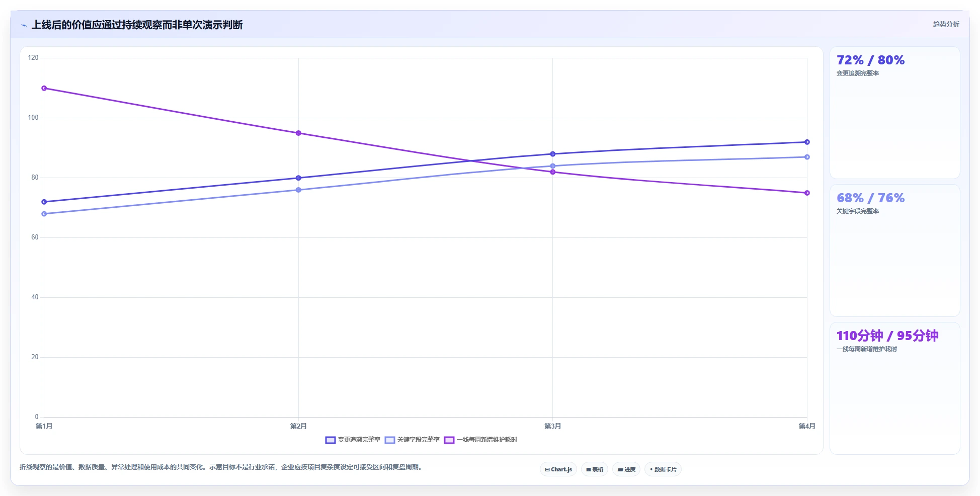The width and height of the screenshot is (980, 496).
Task: Select the purple 一线每周新增维护耗时 point at 第3月
Action: [x=553, y=172]
